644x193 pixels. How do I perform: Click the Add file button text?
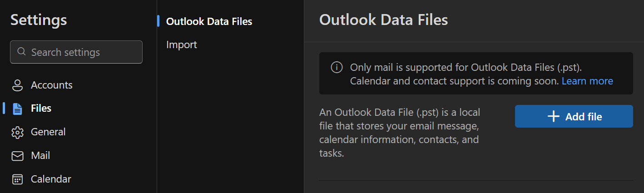(x=584, y=117)
